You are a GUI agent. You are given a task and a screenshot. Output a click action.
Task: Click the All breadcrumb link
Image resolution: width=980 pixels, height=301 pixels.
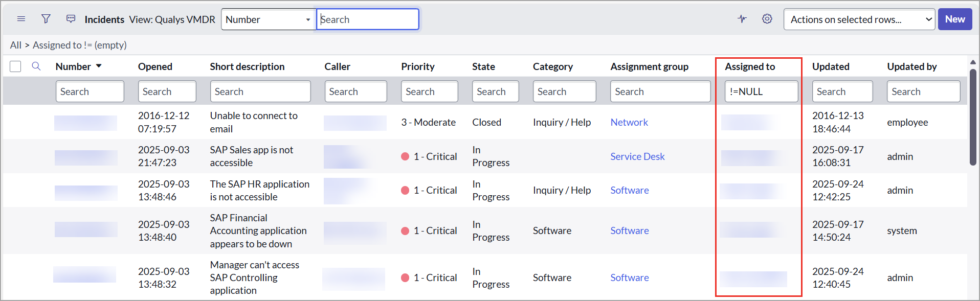(15, 45)
